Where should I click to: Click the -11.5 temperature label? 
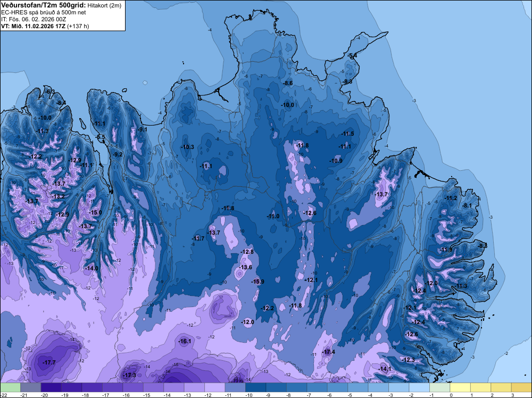click(348, 134)
